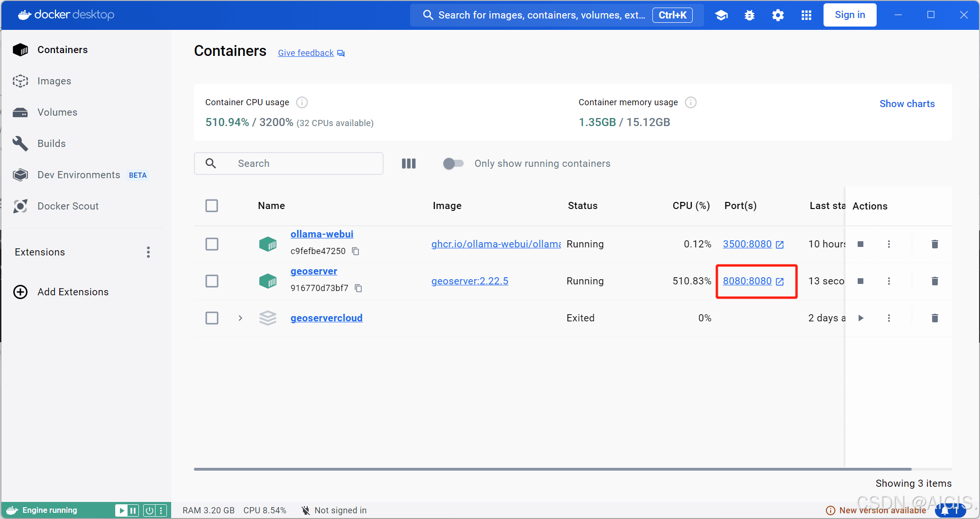Click the Docker Desktop logo icon
This screenshot has height=519, width=980.
pyautogui.click(x=23, y=14)
